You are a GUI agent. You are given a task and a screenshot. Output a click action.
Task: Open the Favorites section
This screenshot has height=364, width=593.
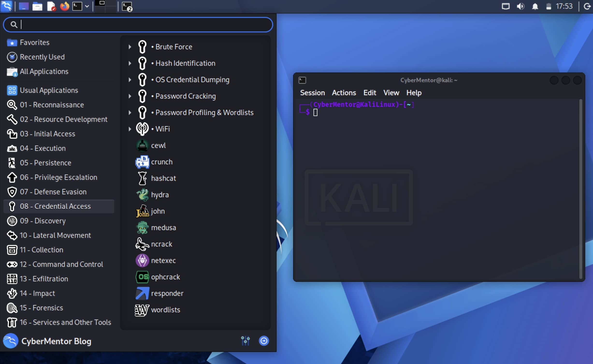pyautogui.click(x=59, y=43)
